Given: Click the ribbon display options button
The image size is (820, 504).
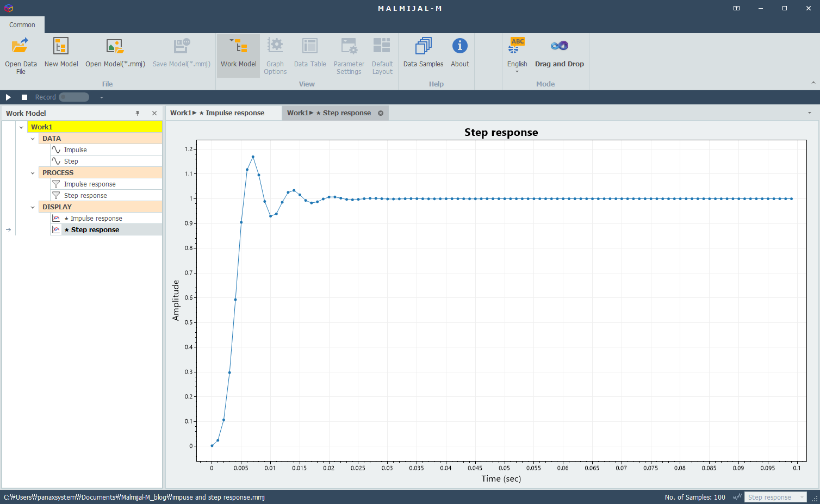Looking at the screenshot, I should 736,8.
